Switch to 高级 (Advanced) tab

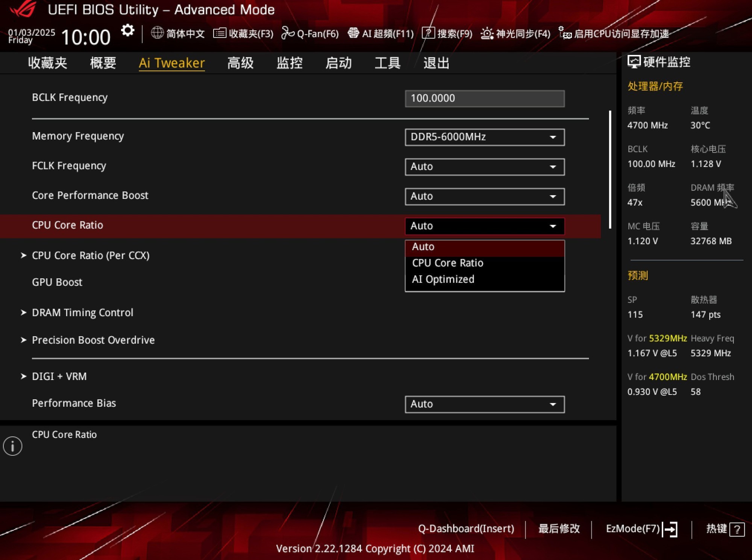click(240, 64)
